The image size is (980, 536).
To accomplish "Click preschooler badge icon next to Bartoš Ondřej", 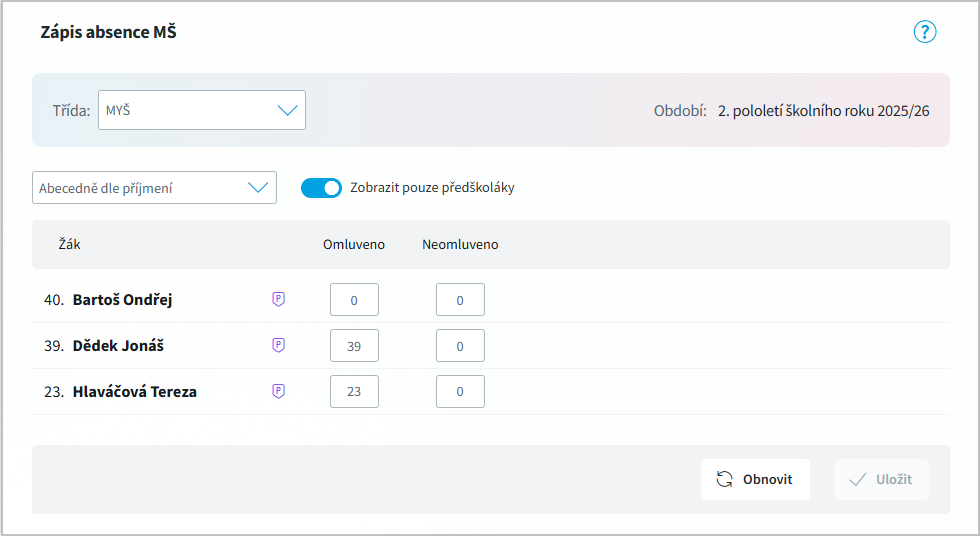I will click(279, 299).
